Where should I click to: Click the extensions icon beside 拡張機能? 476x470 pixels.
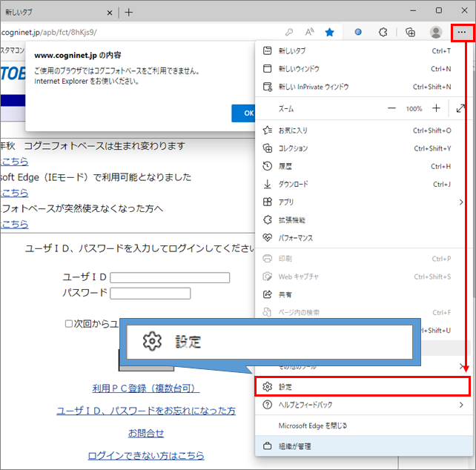tap(268, 220)
